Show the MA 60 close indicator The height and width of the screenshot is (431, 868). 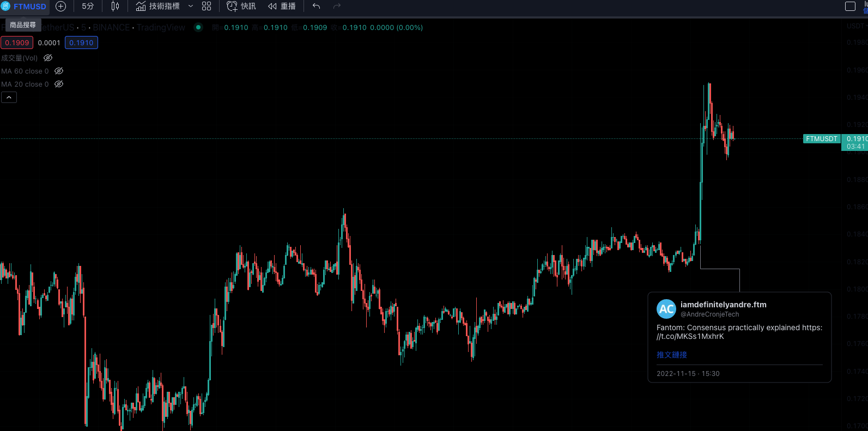coord(59,71)
